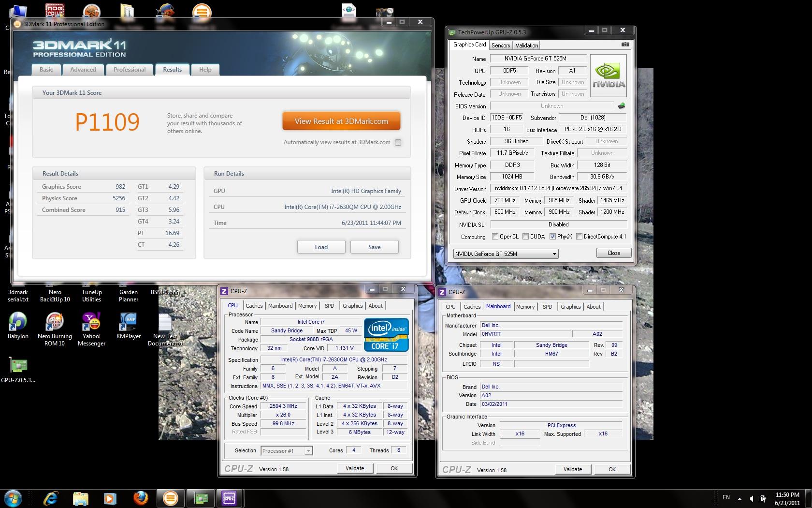812x508 pixels.
Task: Open SPD tab in right CPU-Z window
Action: click(547, 307)
